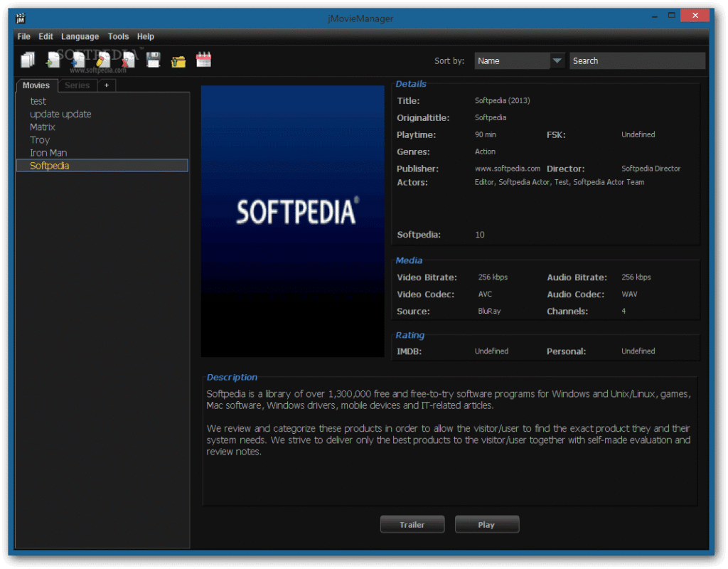
Task: Expand the Name sorting options list
Action: coord(557,60)
